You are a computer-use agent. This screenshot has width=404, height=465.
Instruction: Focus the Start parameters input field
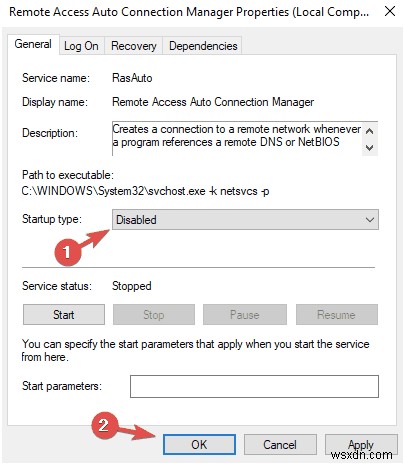pos(254,386)
